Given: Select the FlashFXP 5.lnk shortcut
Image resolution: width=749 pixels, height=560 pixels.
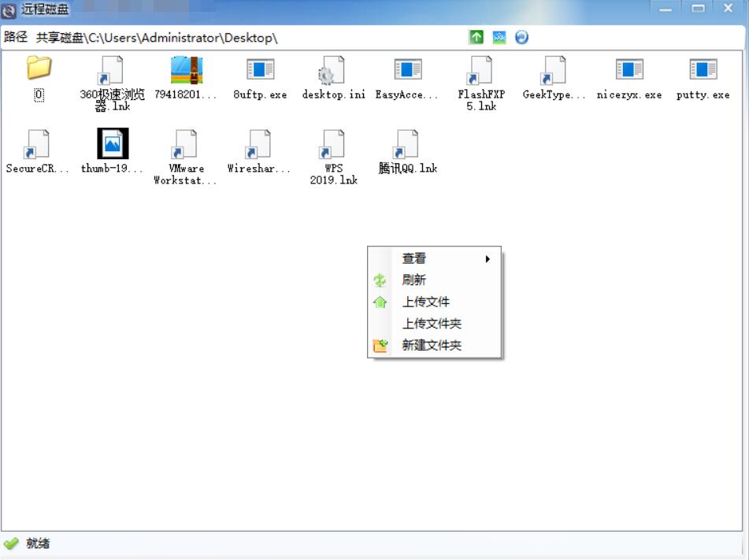Looking at the screenshot, I should [480, 71].
